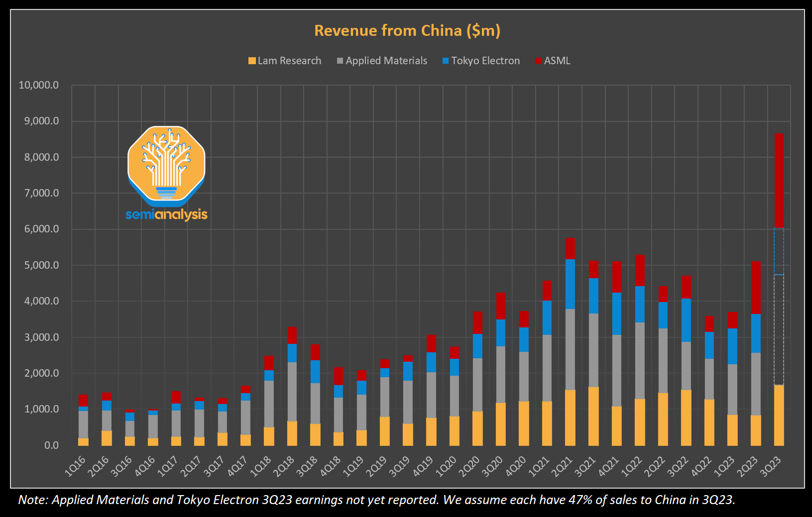The height and width of the screenshot is (517, 812).
Task: Select the 'Revenue from China ($m)' chart title
Action: tap(407, 31)
